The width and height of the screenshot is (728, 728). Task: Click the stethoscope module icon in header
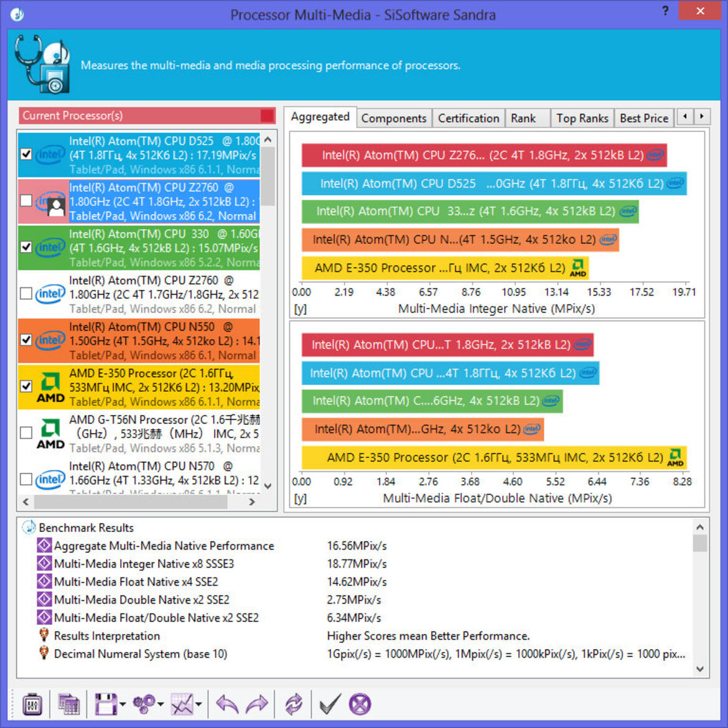(x=42, y=65)
